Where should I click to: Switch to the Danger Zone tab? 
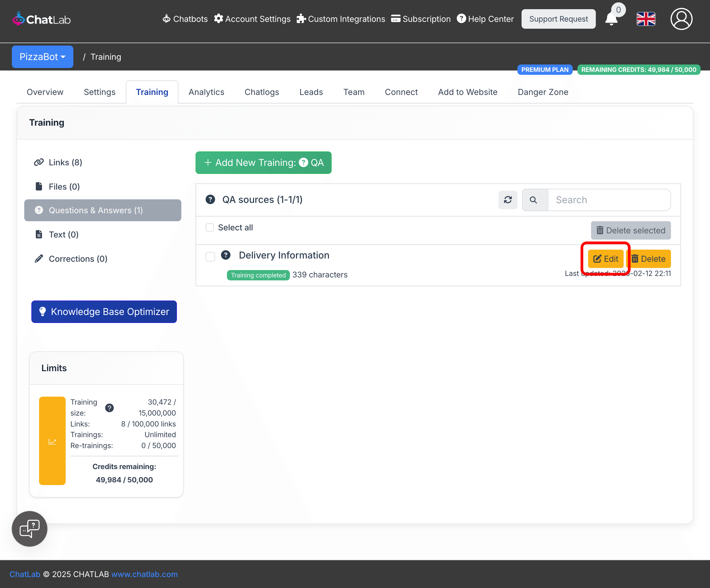[x=543, y=92]
